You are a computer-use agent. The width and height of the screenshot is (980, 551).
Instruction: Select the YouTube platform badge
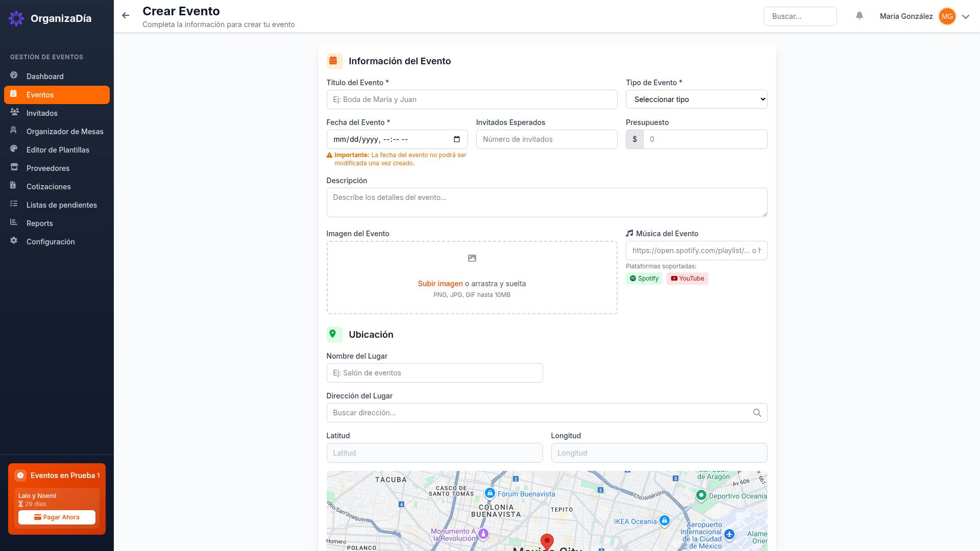pyautogui.click(x=687, y=279)
